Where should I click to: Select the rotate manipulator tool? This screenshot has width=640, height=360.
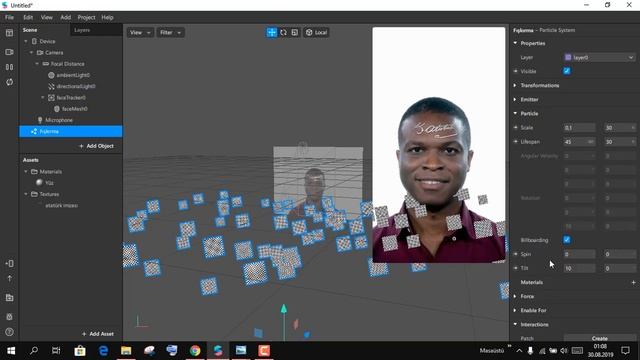pos(283,32)
